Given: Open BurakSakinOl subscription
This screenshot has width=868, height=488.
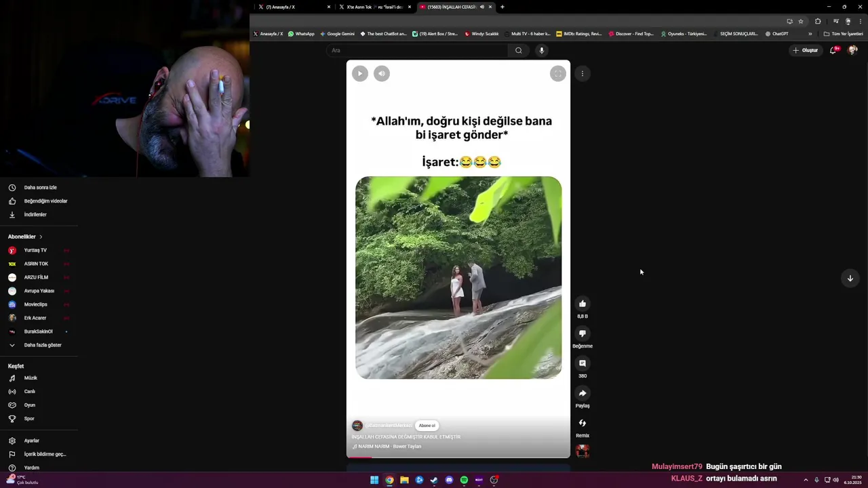Looking at the screenshot, I should 39,331.
